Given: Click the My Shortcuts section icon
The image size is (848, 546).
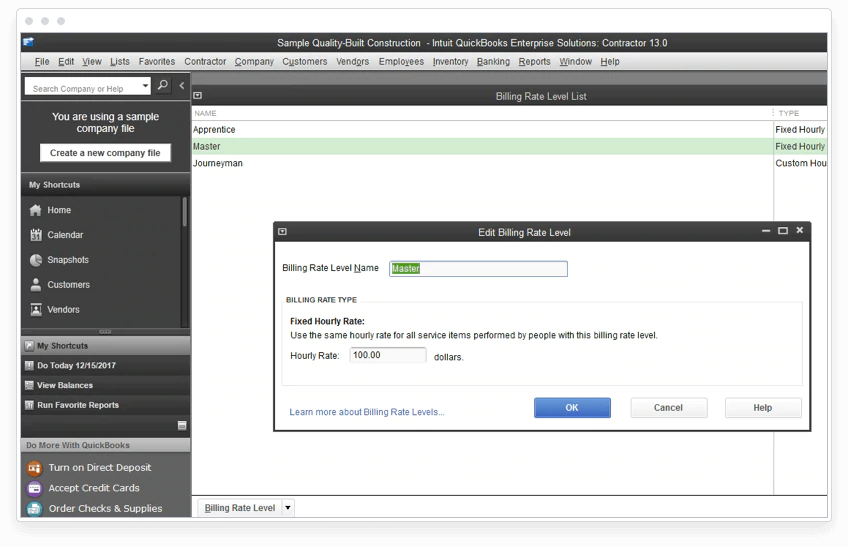Looking at the screenshot, I should coord(29,345).
